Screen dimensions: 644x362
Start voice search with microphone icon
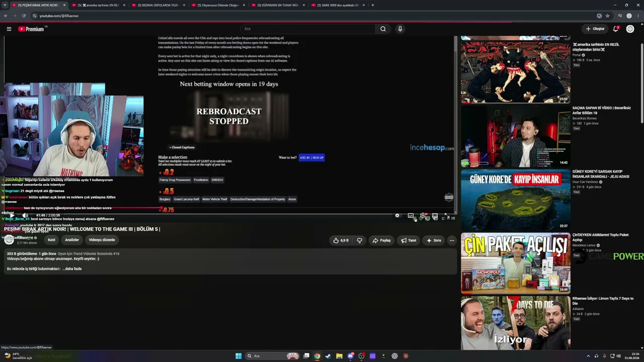point(400,29)
